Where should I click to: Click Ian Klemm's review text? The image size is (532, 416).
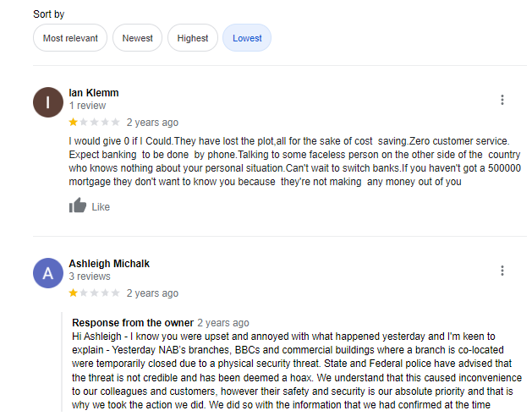click(288, 161)
